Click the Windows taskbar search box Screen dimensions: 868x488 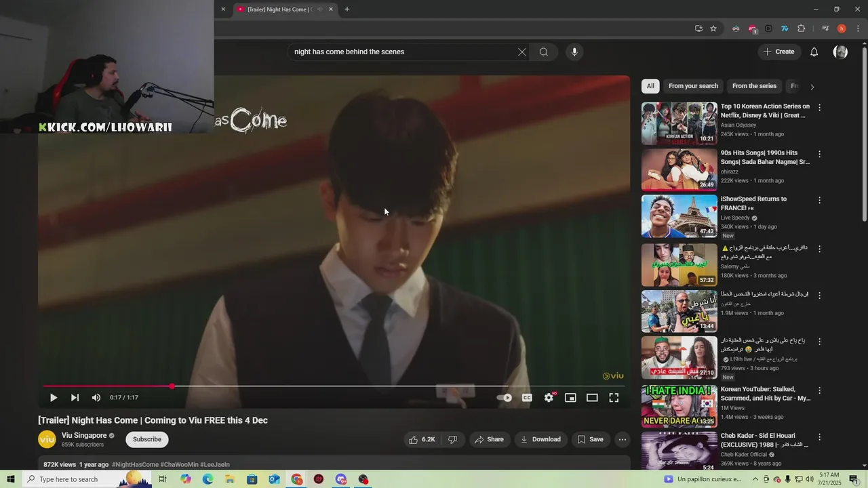[87, 479]
